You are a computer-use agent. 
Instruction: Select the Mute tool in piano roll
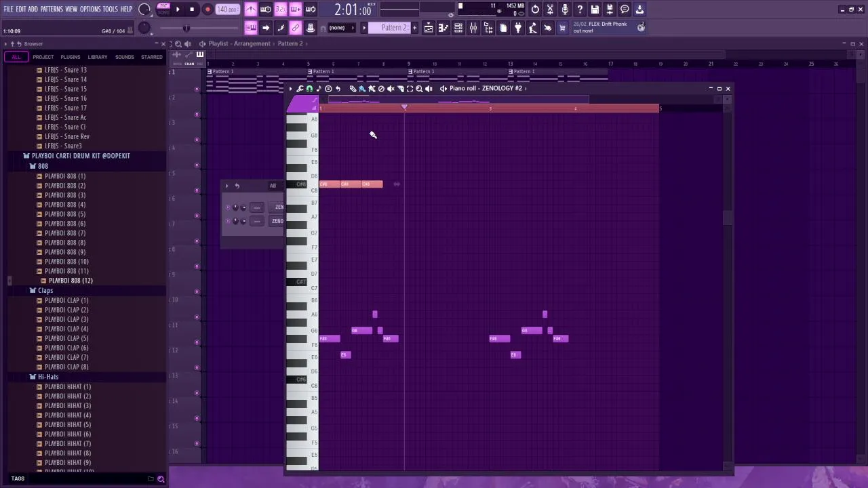click(391, 89)
